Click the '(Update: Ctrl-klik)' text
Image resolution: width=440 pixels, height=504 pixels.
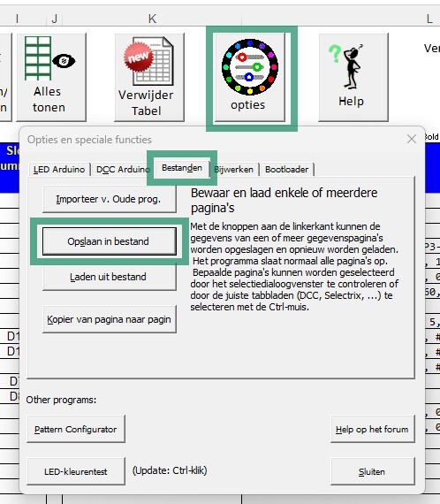coord(170,470)
